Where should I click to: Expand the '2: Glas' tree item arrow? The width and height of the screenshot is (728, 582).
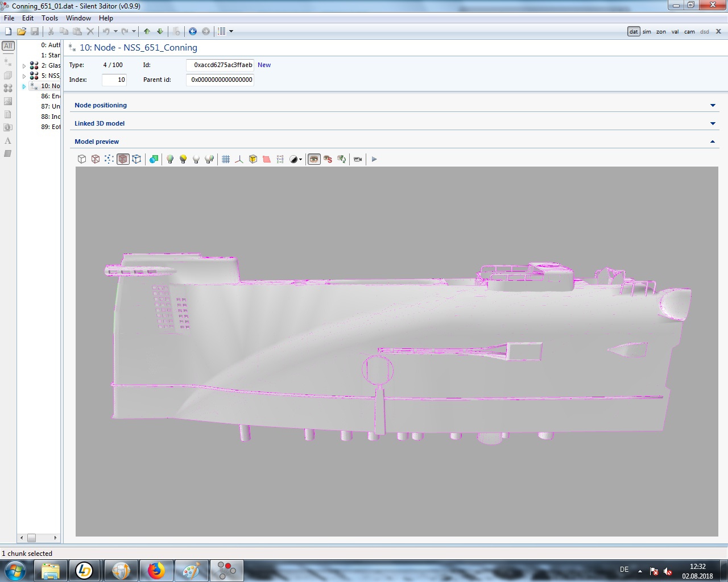[24, 66]
